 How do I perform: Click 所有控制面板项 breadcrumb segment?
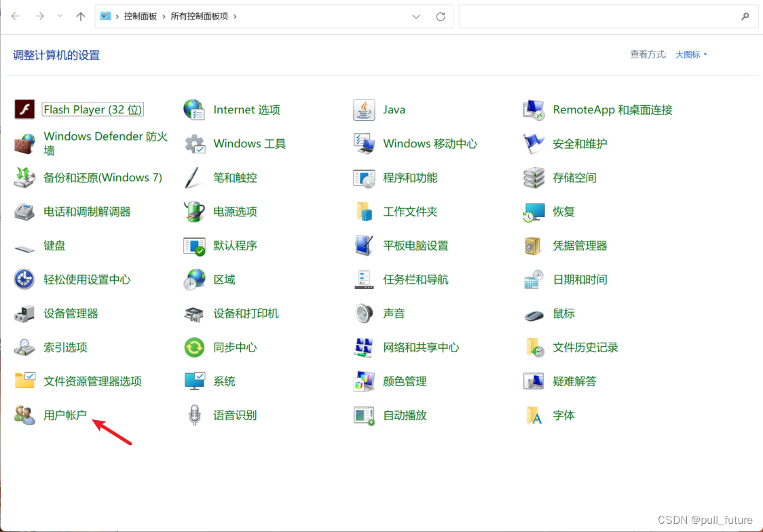pyautogui.click(x=199, y=16)
